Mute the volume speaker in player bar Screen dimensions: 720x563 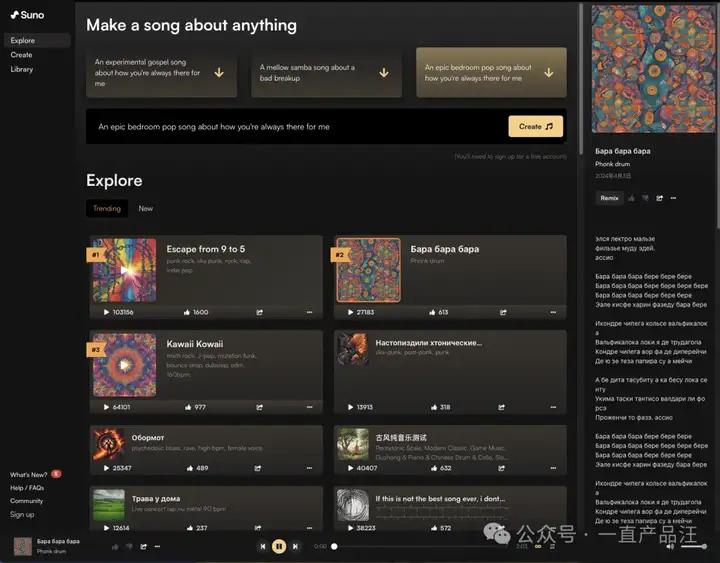(670, 546)
